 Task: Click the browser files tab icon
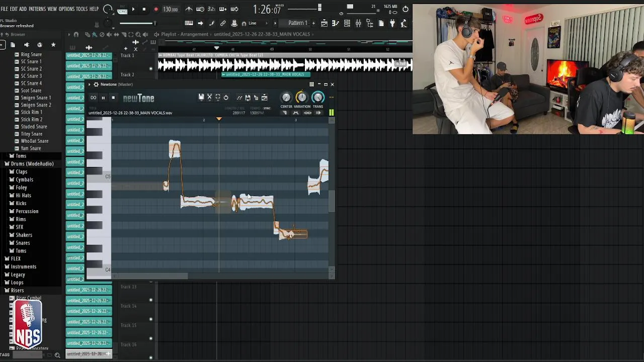point(13,45)
